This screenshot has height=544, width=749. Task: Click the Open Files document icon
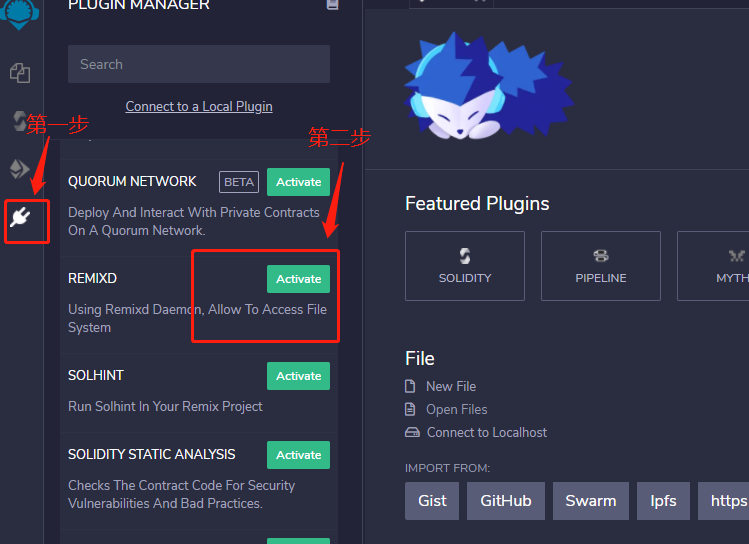pos(410,409)
